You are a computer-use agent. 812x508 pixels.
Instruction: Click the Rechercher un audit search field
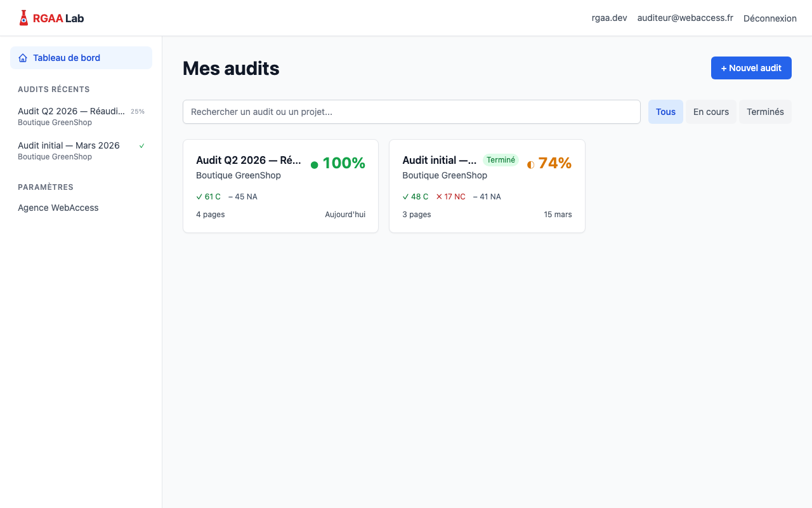pyautogui.click(x=411, y=111)
